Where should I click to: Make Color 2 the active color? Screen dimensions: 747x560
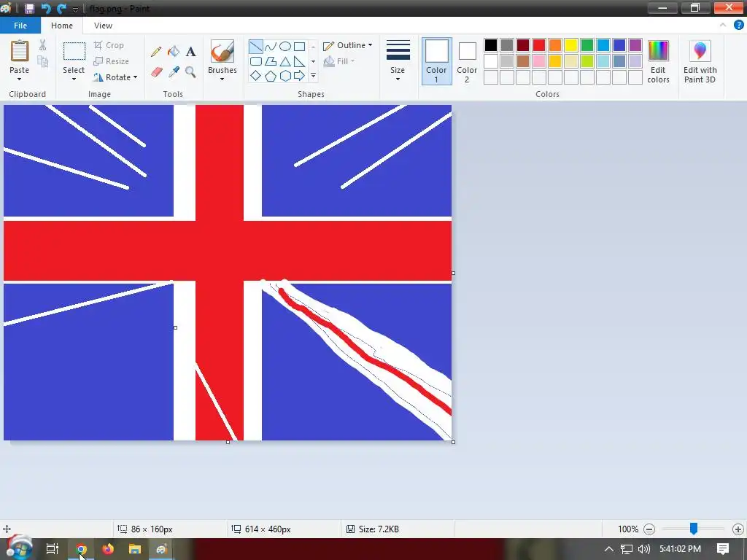(x=467, y=62)
